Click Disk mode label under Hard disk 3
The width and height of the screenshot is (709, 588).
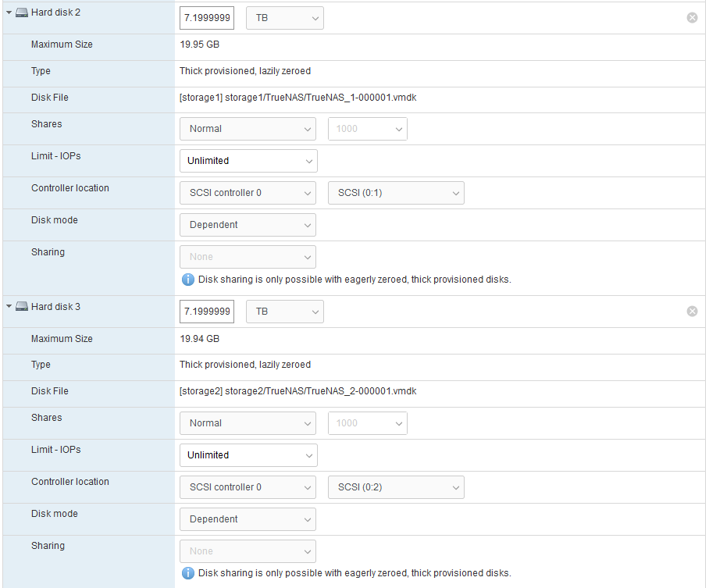pyautogui.click(x=54, y=514)
